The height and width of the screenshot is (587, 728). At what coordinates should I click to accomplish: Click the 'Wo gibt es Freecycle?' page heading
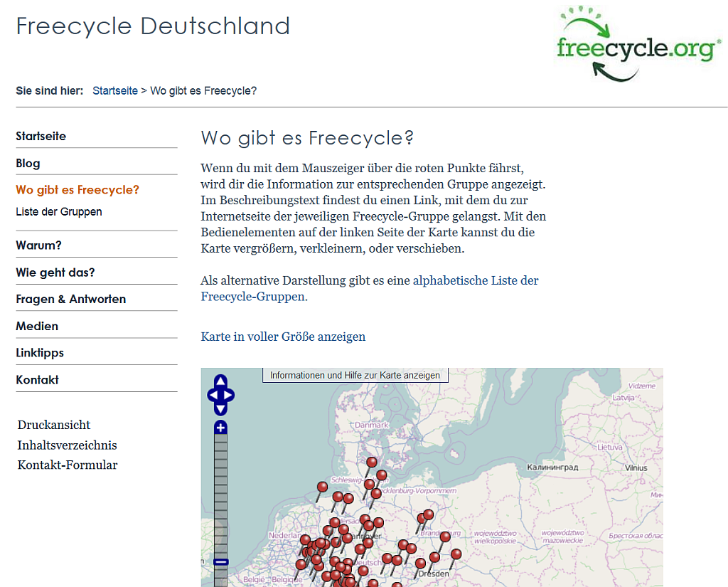307,138
